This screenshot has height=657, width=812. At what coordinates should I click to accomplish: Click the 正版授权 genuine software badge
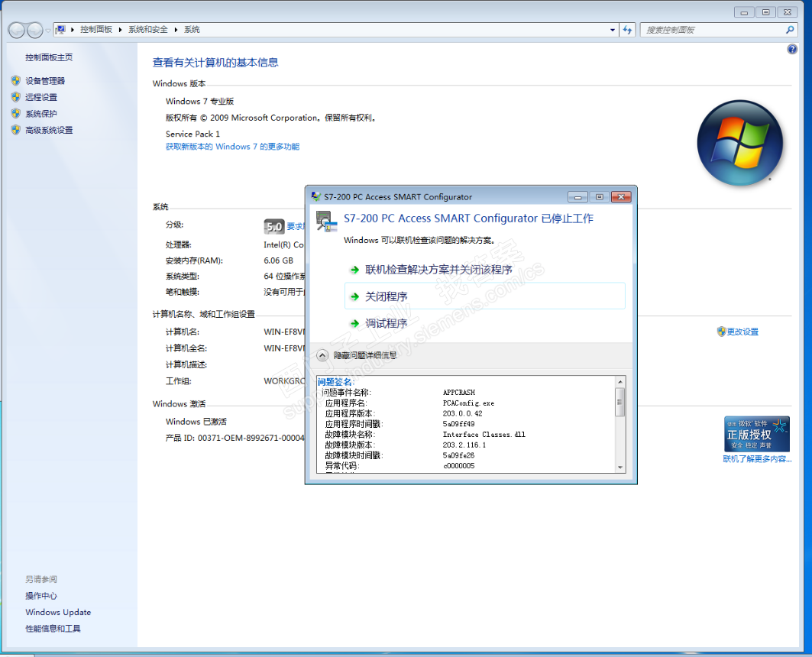[x=756, y=434]
